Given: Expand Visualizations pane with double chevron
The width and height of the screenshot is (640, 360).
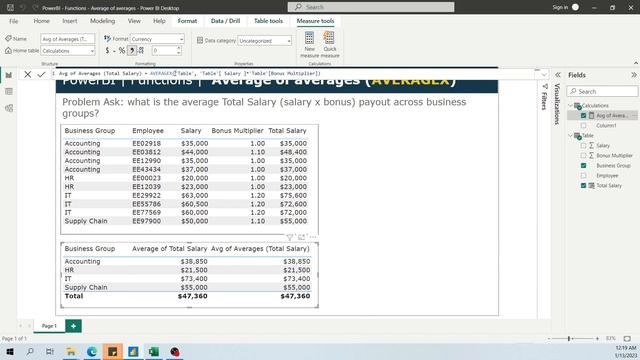Looking at the screenshot, I should 558,75.
